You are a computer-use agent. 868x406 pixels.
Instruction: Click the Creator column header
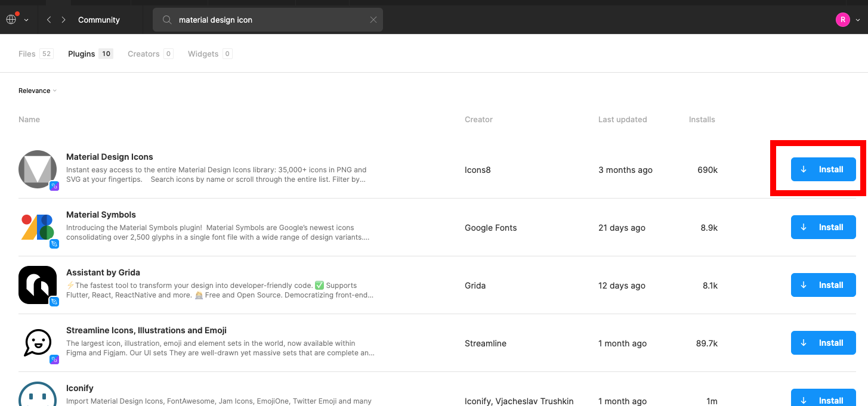pos(478,119)
